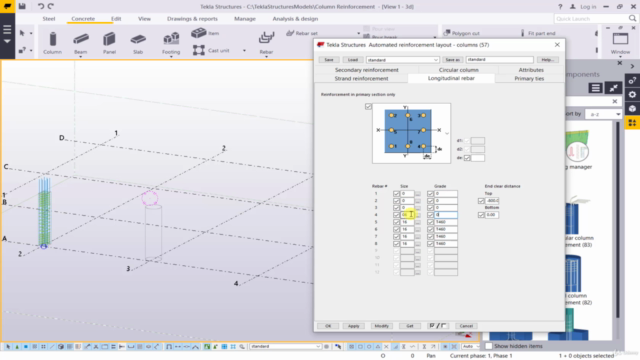Click the Rebar 4 grade input field
Screen dimensions: 640x360
446,215
